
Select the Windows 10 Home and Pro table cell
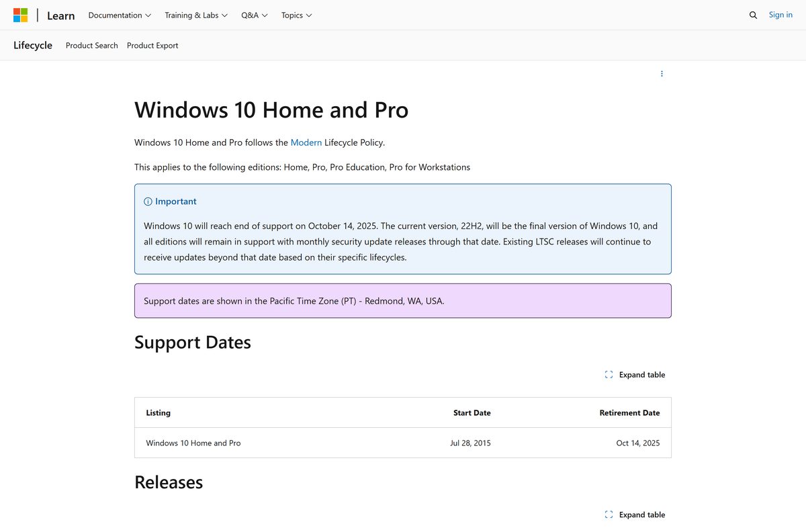tap(193, 443)
